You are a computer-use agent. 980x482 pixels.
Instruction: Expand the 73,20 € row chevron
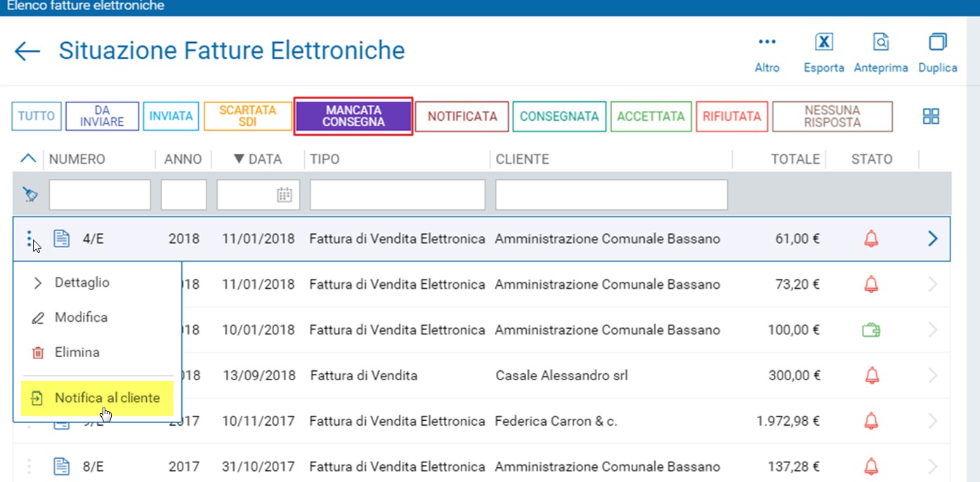coord(933,285)
